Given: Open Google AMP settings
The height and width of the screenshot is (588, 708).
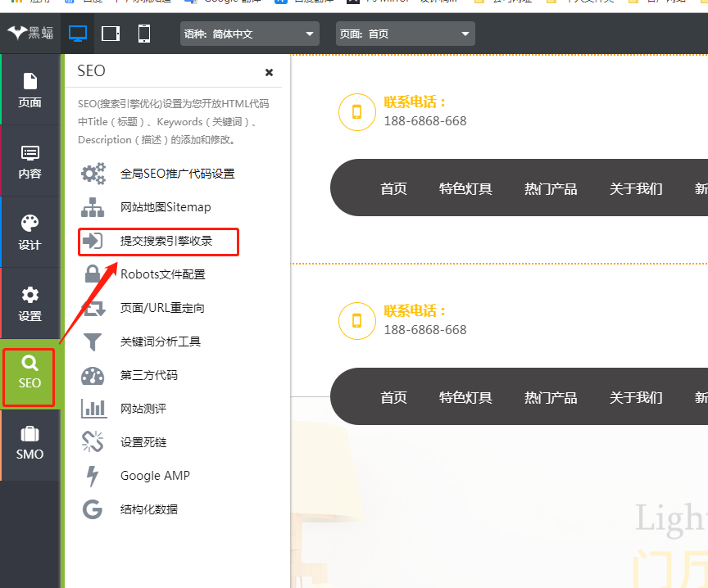Looking at the screenshot, I should (155, 476).
